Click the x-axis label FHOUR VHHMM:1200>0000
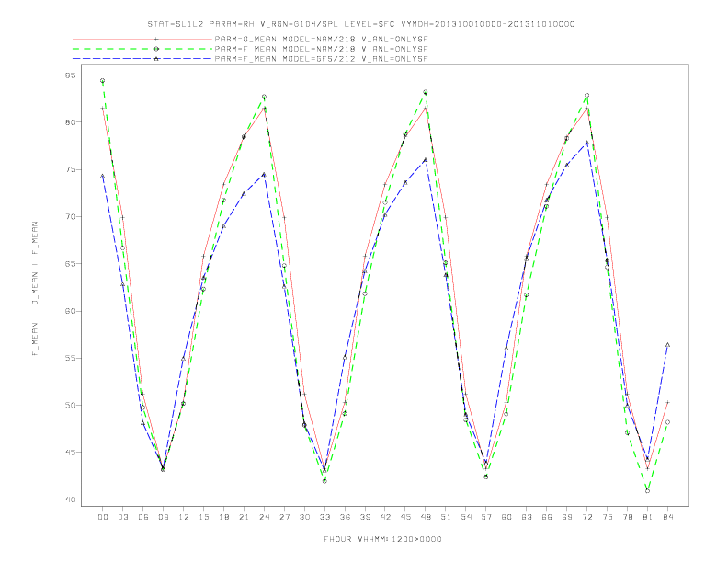The width and height of the screenshot is (728, 563). (x=382, y=539)
